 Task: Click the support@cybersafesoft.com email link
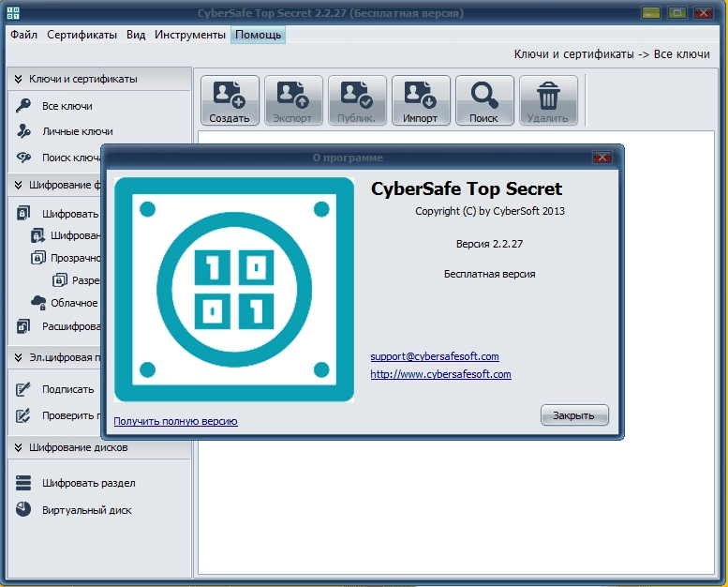(435, 356)
